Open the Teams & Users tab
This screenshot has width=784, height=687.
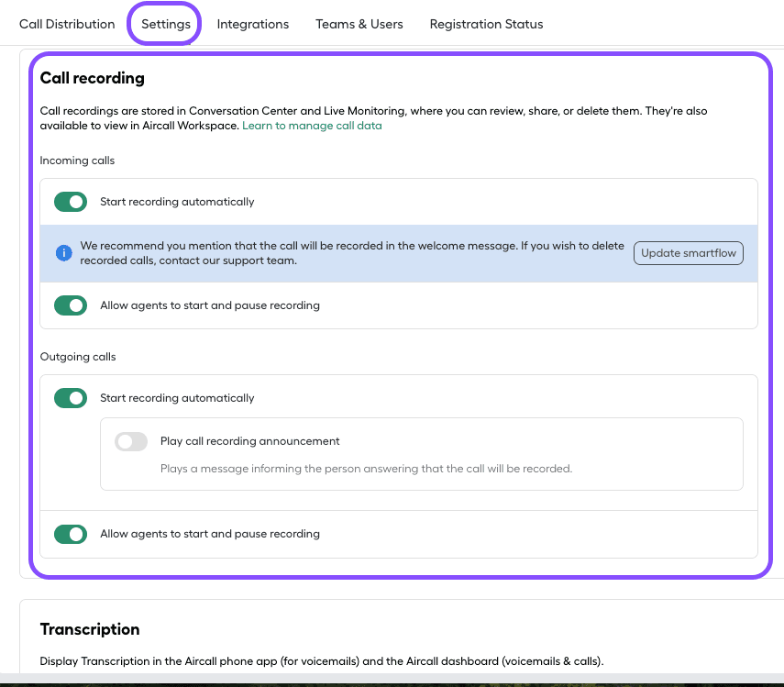pyautogui.click(x=359, y=24)
